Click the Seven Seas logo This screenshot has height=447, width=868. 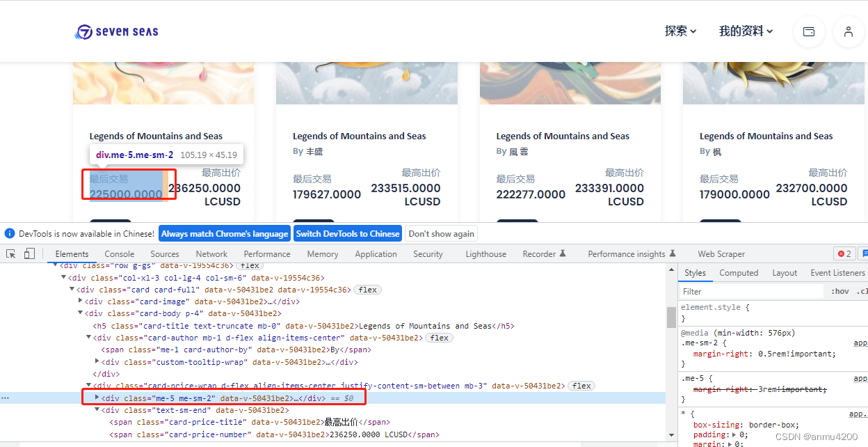click(117, 31)
